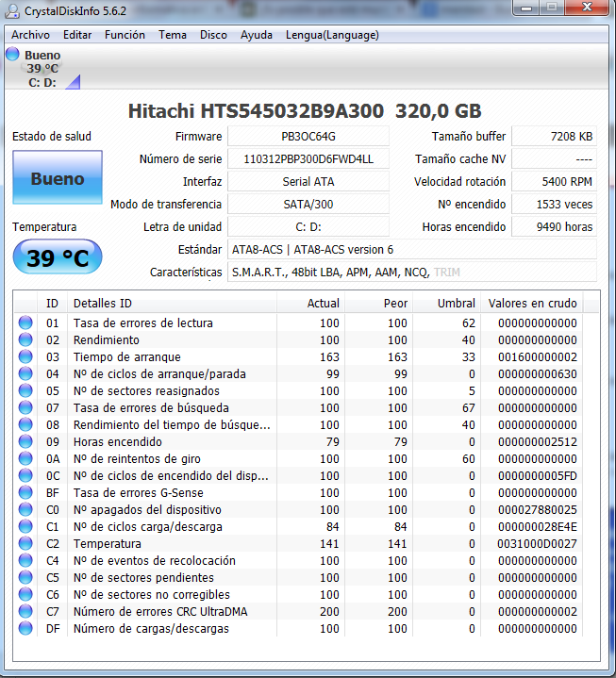616x678 pixels.
Task: Click status circle for Tasa de errores G-Sense
Action: 25,492
